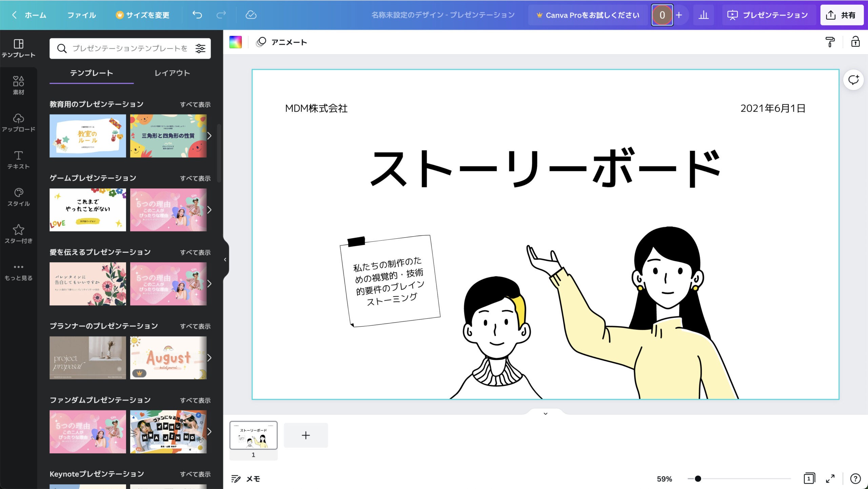Viewport: 868px width, 489px height.
Task: Select the MDM株式会社 text
Action: (x=316, y=108)
